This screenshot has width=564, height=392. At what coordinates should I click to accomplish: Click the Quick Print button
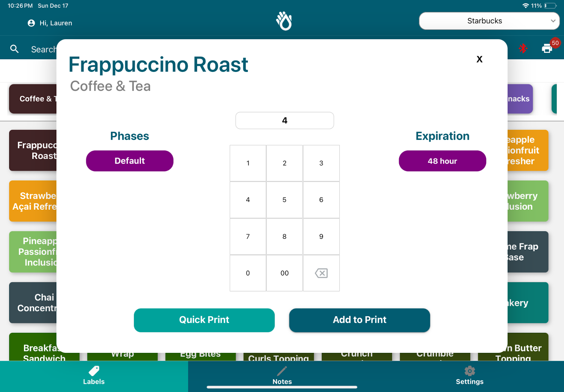(x=204, y=320)
